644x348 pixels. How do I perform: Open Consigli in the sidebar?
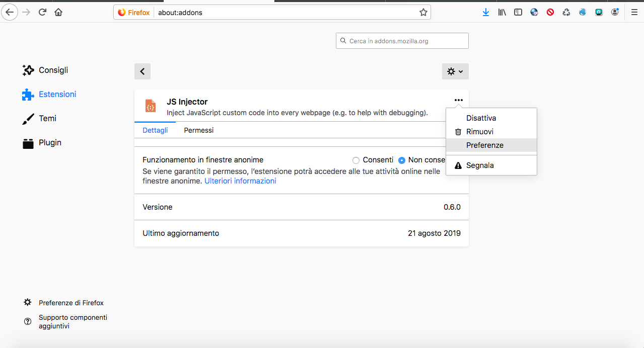(45, 70)
